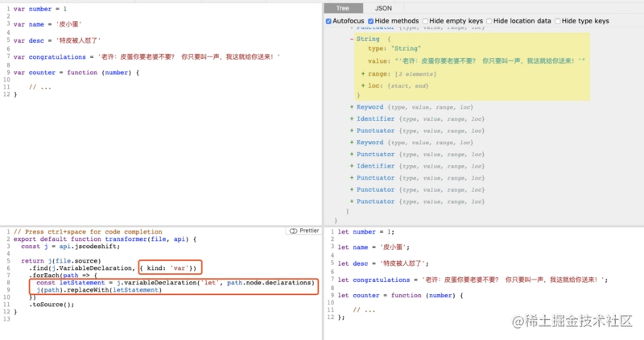The width and height of the screenshot is (644, 340).
Task: Click the code completion comment in transformer editor
Action: [88, 231]
